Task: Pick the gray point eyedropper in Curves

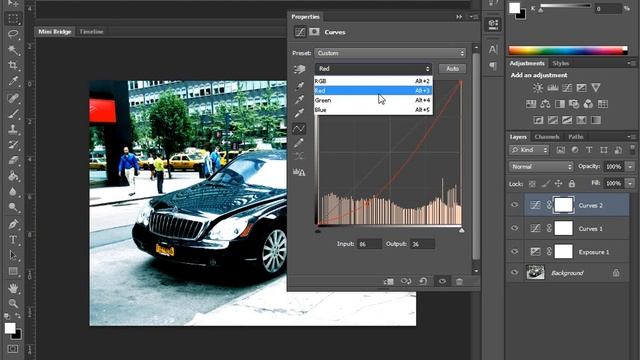Action: pyautogui.click(x=299, y=100)
